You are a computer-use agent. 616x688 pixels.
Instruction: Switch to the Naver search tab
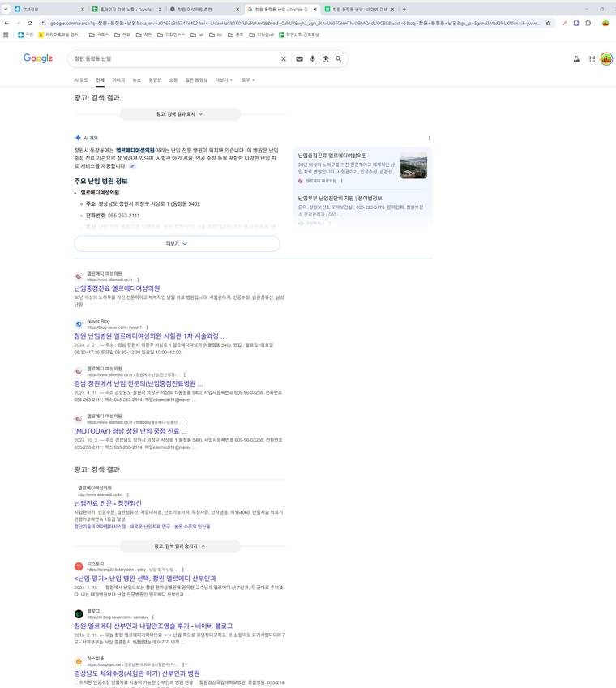(359, 9)
